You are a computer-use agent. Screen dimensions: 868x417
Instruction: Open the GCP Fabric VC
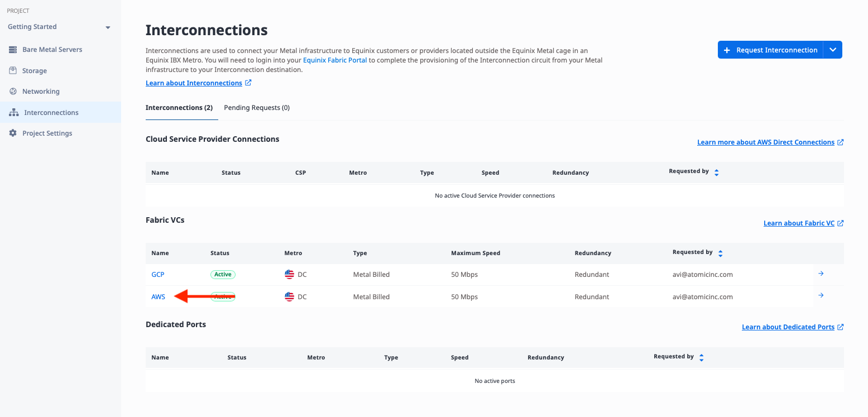158,275
